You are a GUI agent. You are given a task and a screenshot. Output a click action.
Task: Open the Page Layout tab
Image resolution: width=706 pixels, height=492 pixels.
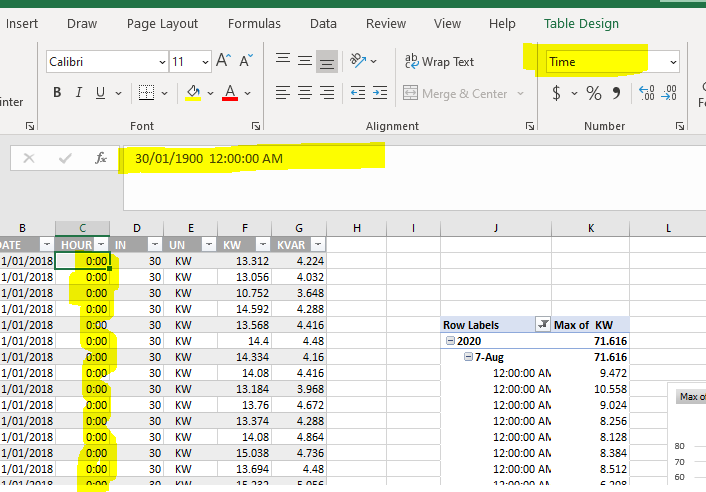pyautogui.click(x=163, y=23)
